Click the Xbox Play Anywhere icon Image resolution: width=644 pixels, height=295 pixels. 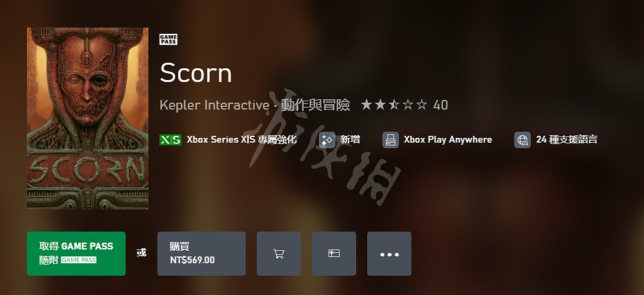[x=391, y=140]
